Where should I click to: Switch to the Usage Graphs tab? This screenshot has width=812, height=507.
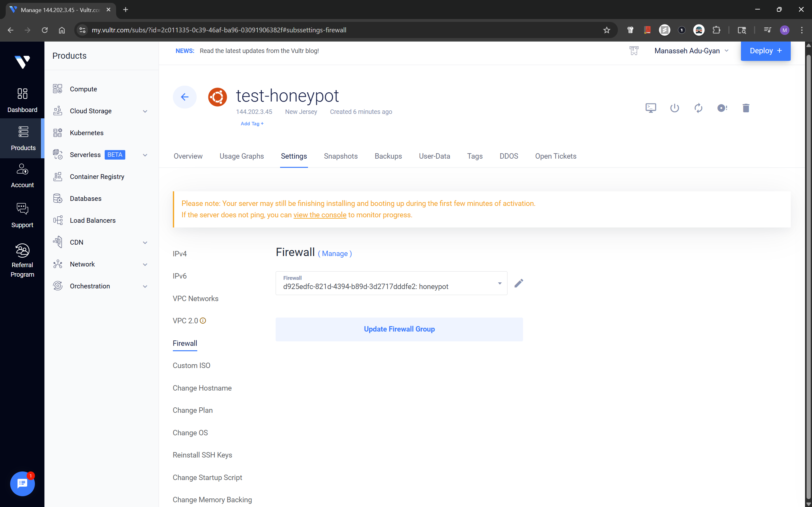pyautogui.click(x=242, y=156)
